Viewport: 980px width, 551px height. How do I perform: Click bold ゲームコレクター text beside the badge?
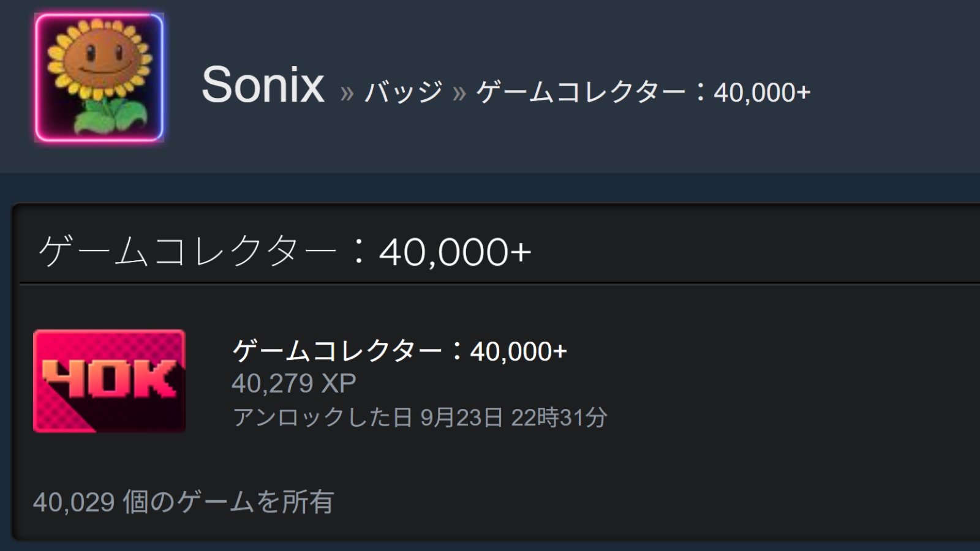point(337,351)
